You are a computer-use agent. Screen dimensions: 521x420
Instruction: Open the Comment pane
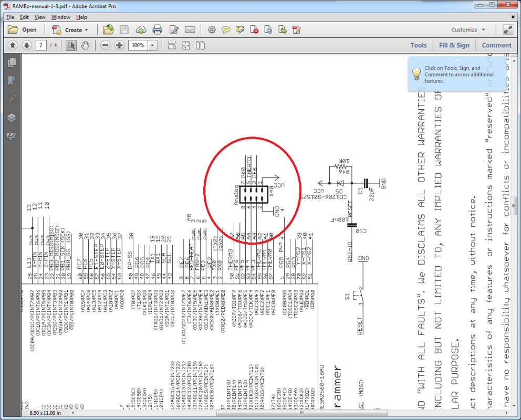pos(496,45)
